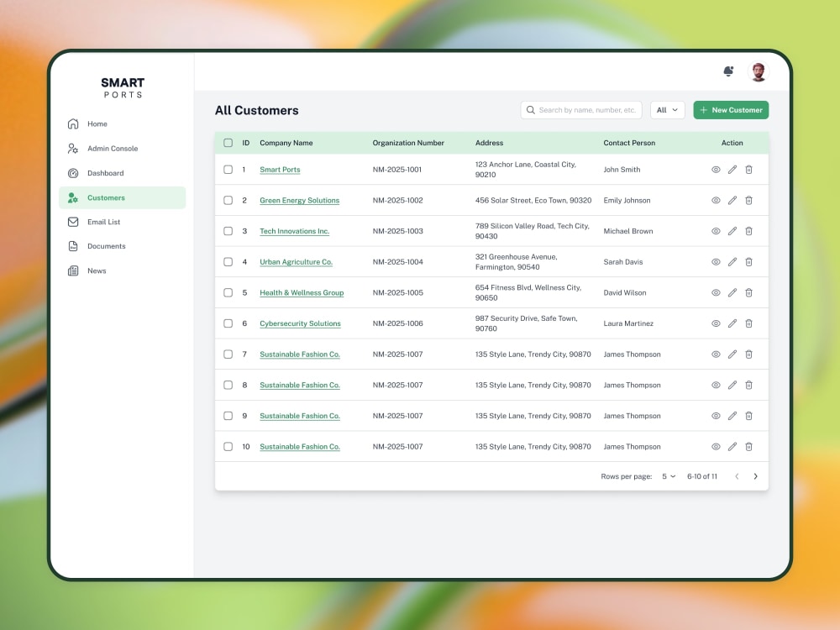This screenshot has height=630, width=840.
Task: Click the Smart Ports logo
Action: pos(123,88)
